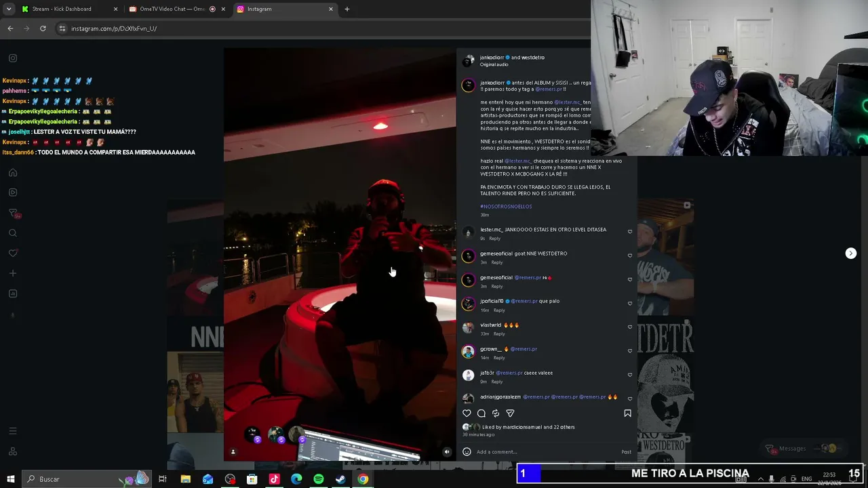868x488 pixels.
Task: Open Task View on the taskbar
Action: (163, 479)
